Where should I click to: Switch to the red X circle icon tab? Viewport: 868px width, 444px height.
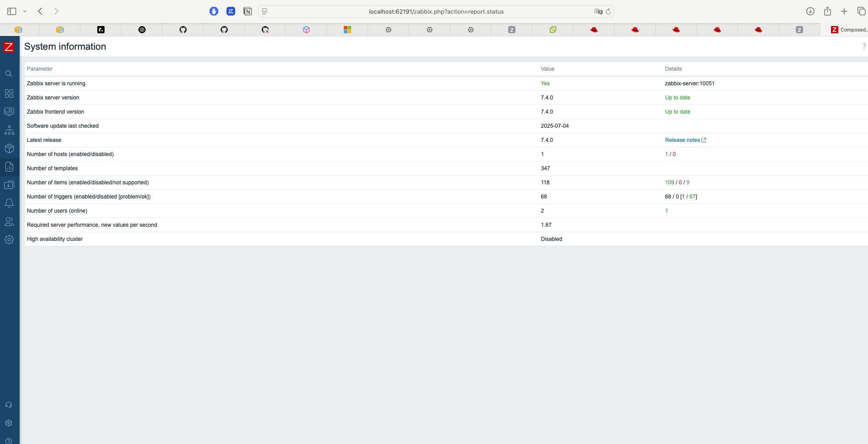pos(265,30)
